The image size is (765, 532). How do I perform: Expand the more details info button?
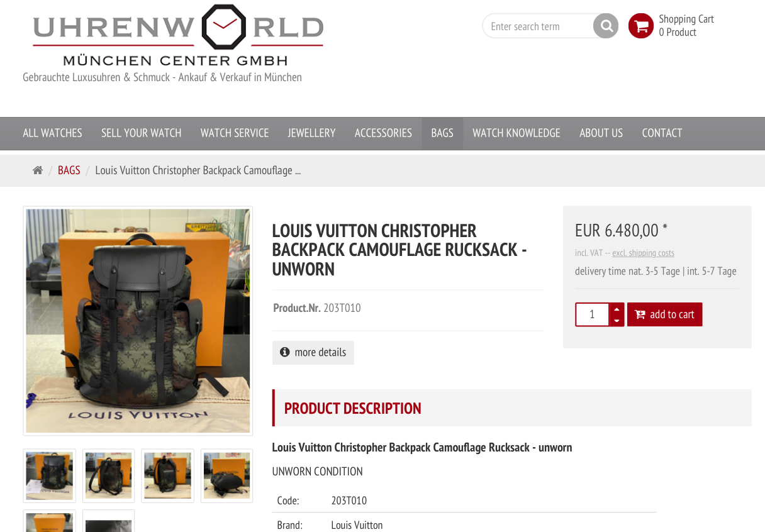pyautogui.click(x=313, y=352)
